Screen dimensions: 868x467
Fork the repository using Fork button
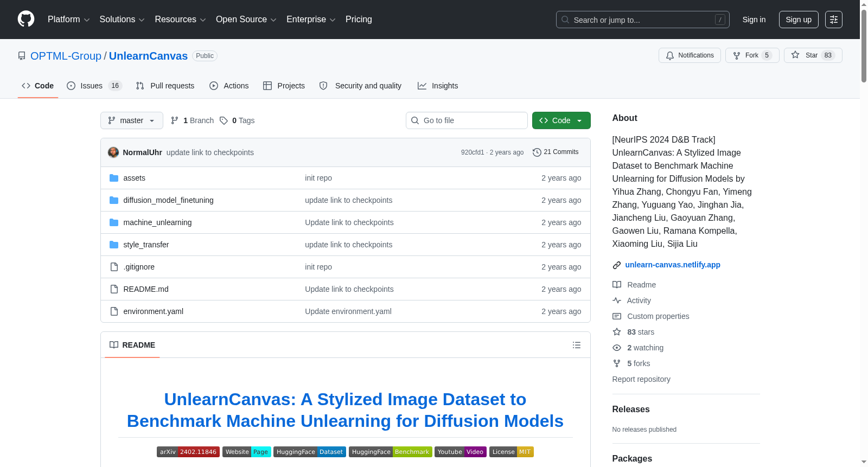[x=752, y=55]
